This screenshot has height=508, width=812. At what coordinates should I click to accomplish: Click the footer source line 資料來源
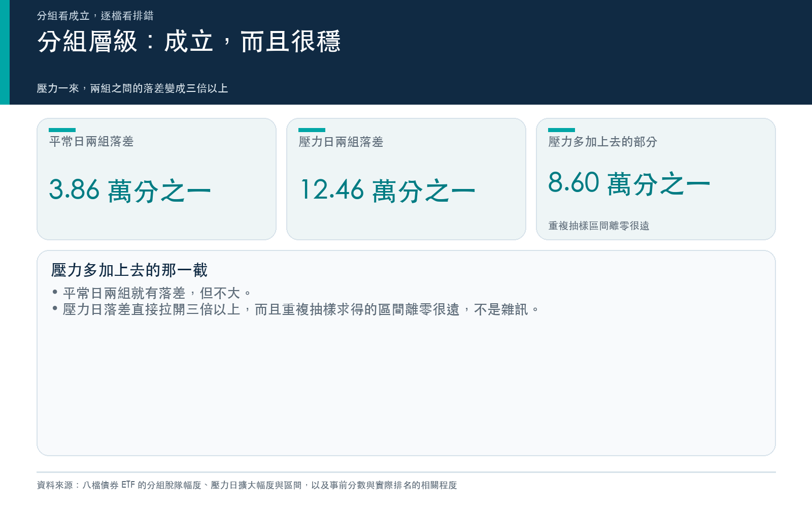click(247, 485)
